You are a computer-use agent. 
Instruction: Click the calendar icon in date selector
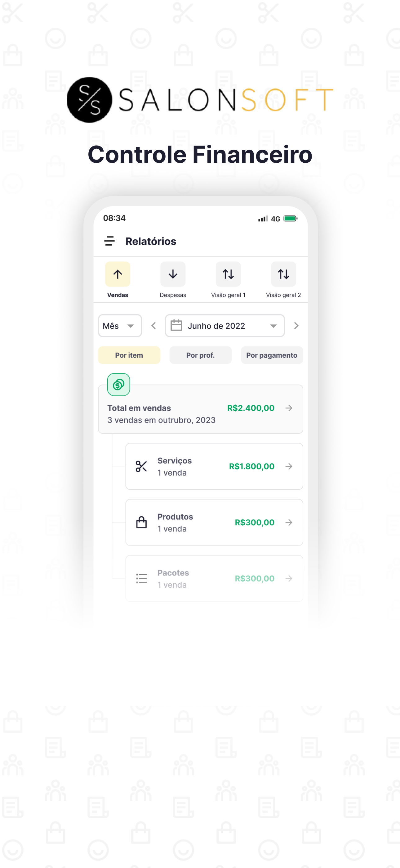tap(176, 325)
